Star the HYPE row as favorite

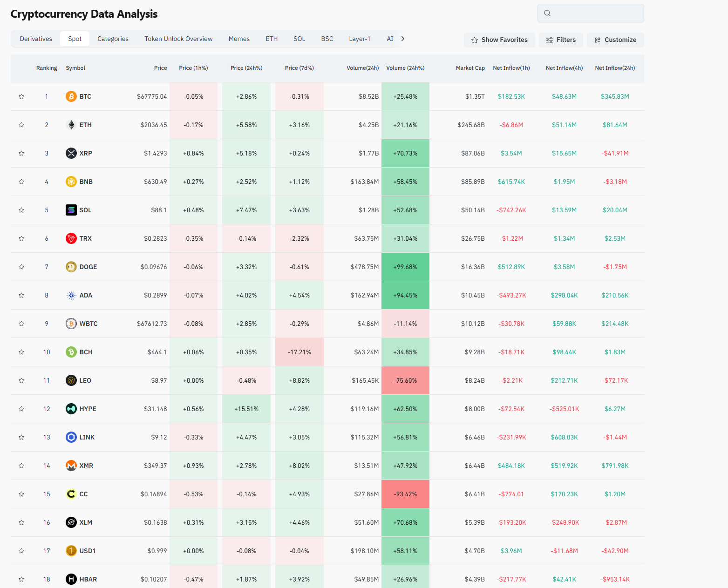[21, 409]
